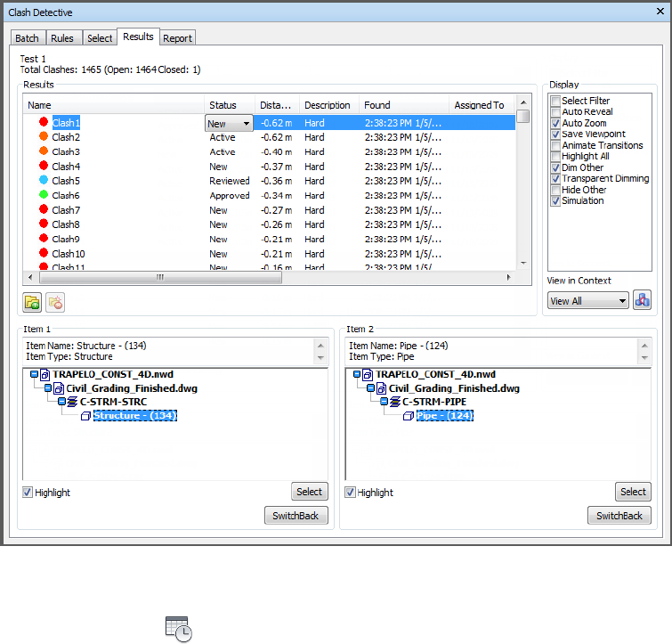
Task: Open the Clash1 status dropdown
Action: [x=247, y=124]
